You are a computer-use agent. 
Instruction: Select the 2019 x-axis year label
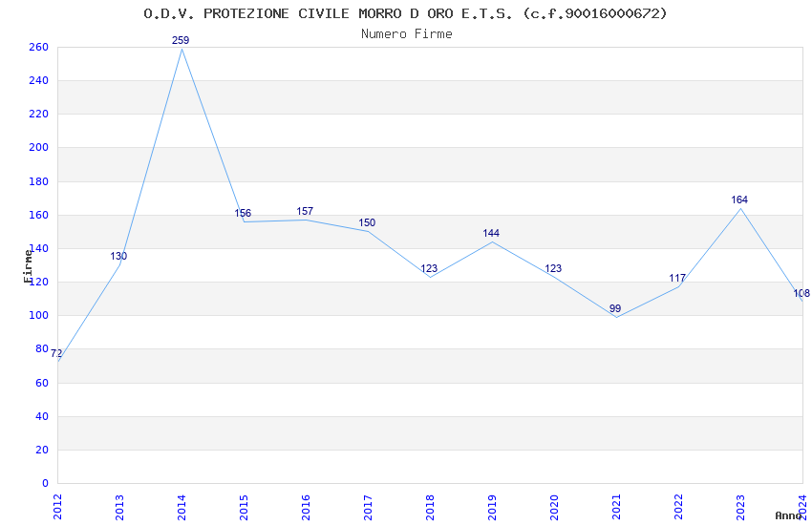(x=492, y=507)
